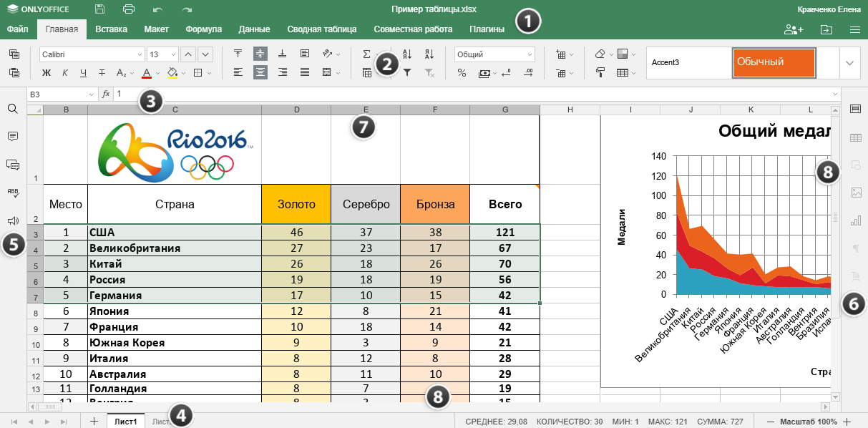The width and height of the screenshot is (868, 428).
Task: Select the Accent3 cell style
Action: pyautogui.click(x=688, y=63)
